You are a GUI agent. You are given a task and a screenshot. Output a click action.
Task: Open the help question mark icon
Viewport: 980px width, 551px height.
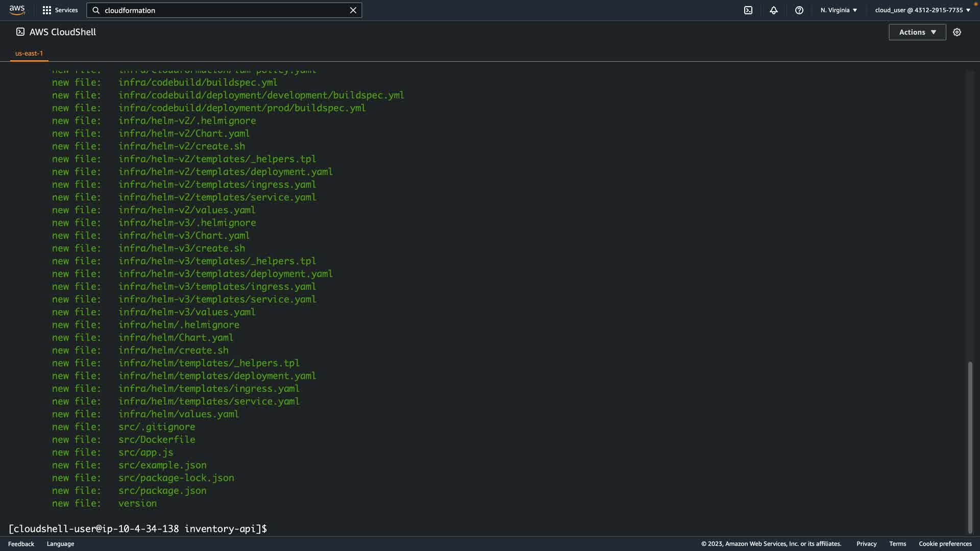799,10
